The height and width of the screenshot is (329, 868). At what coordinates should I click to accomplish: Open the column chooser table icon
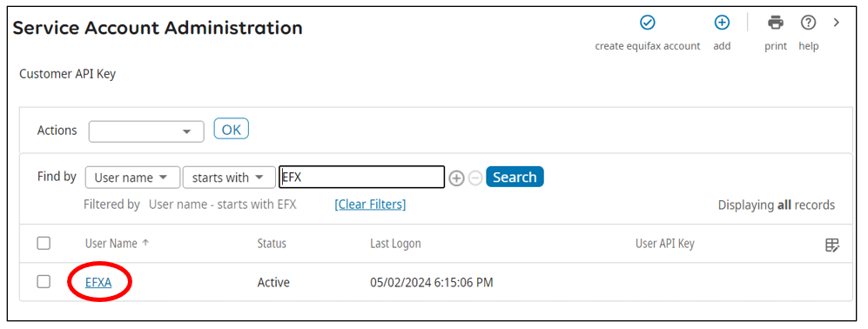click(x=832, y=245)
